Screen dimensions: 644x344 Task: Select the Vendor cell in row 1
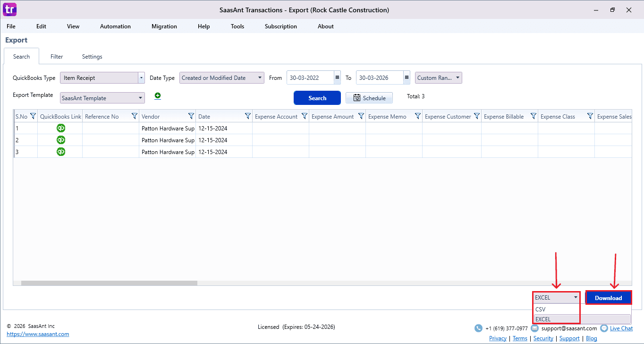pos(168,128)
